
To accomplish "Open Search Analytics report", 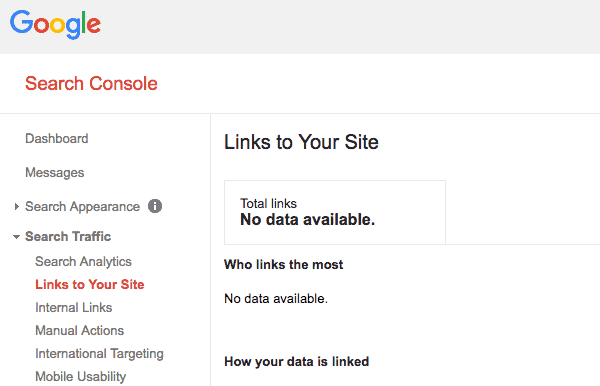I will (x=83, y=262).
